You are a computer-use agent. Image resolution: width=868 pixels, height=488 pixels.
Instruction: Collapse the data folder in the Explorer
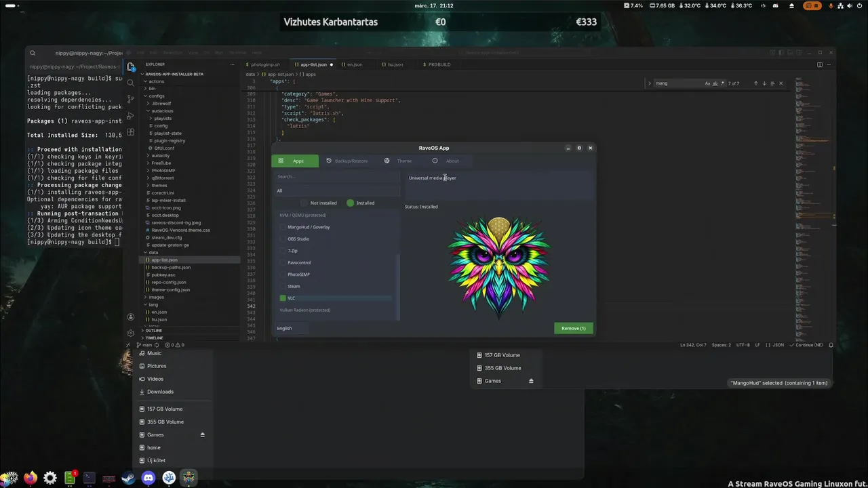(x=153, y=252)
